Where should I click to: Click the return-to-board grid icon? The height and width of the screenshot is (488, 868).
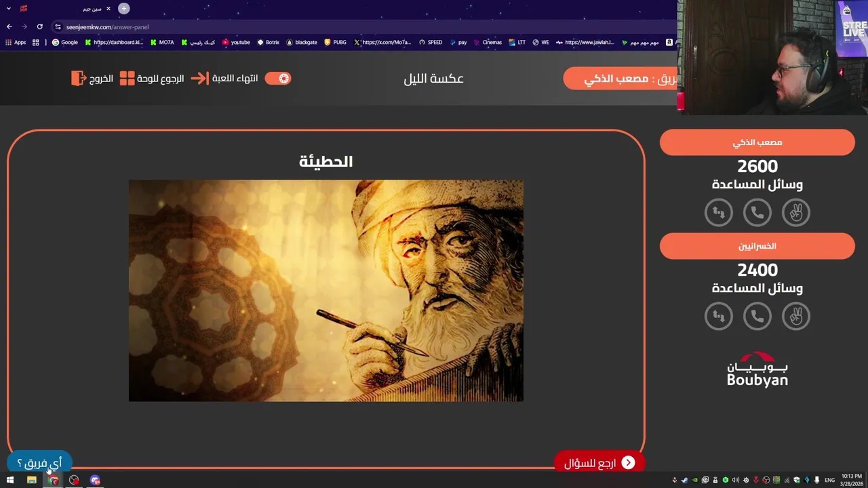127,78
